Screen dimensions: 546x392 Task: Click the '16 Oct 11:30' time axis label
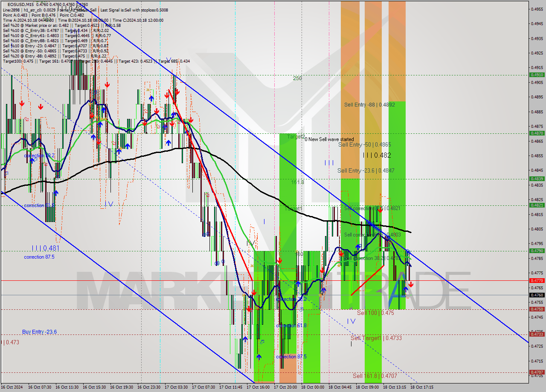click(67, 387)
